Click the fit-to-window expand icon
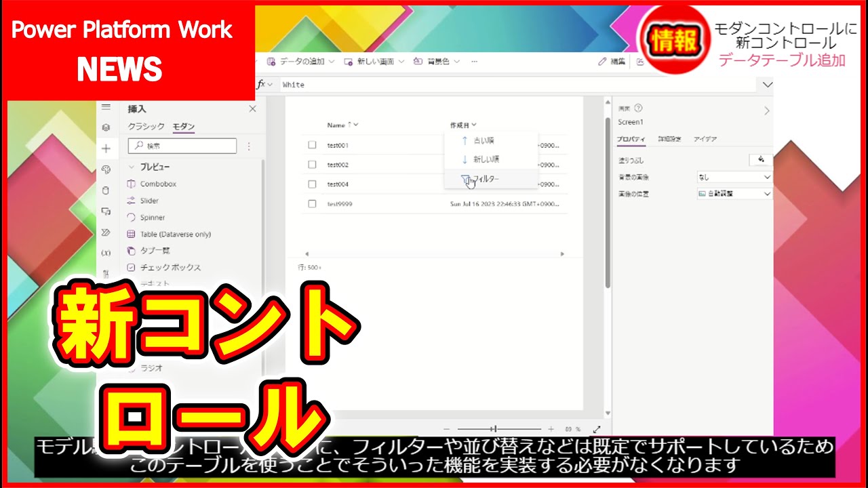The width and height of the screenshot is (868, 488). coord(597,429)
